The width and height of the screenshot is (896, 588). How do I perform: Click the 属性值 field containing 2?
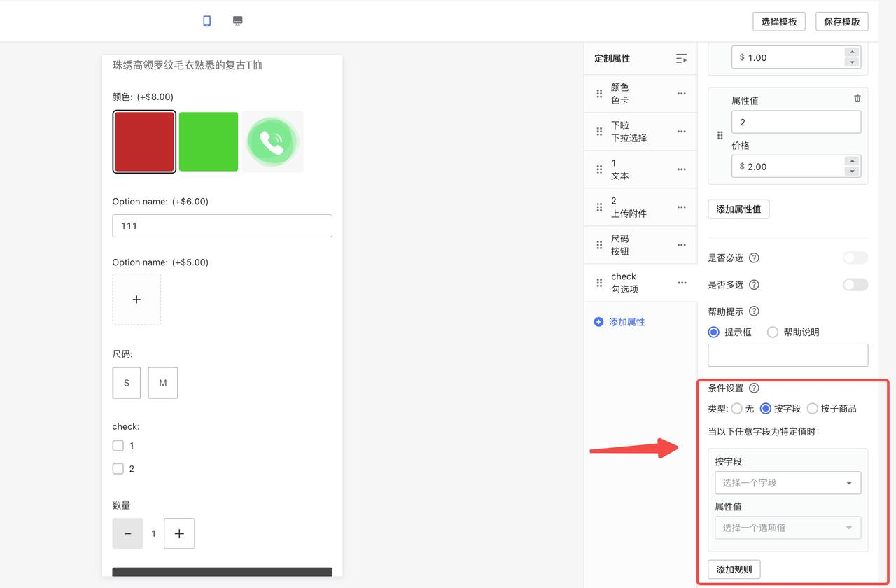click(797, 122)
